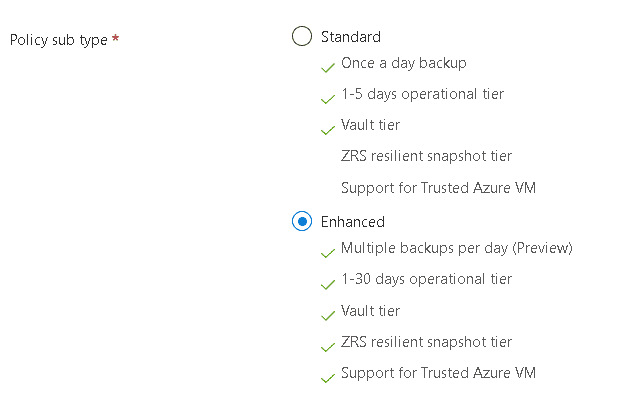The height and width of the screenshot is (399, 639).
Task: Click the green checkmark beside Once a day backup
Action: click(328, 67)
